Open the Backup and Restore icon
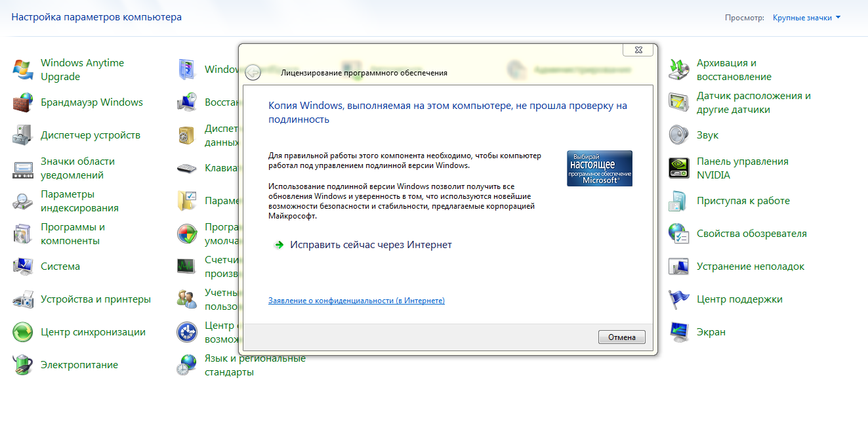The image size is (868, 424). pos(678,70)
